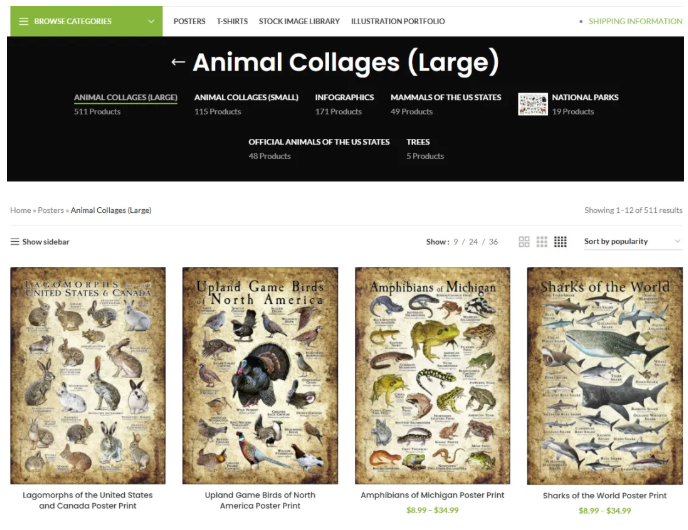
Task: Show sidebar using the menu icon
Action: [15, 242]
